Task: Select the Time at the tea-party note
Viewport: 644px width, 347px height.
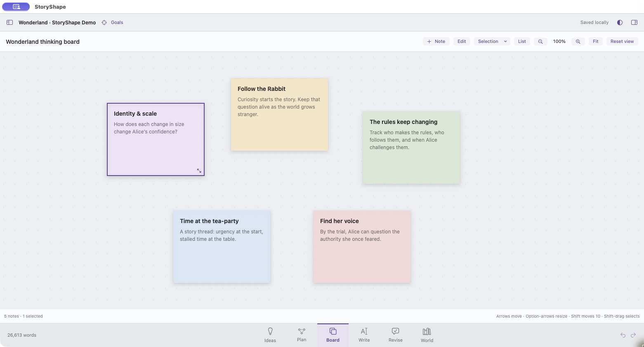Action: tap(222, 247)
